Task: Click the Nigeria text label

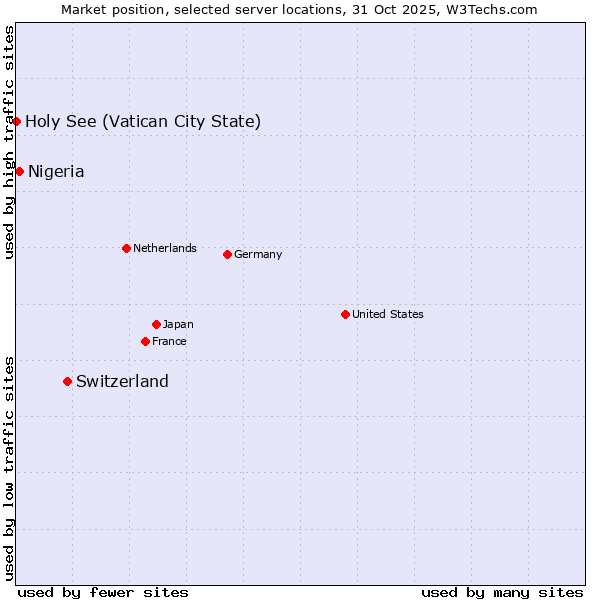Action: pos(56,171)
